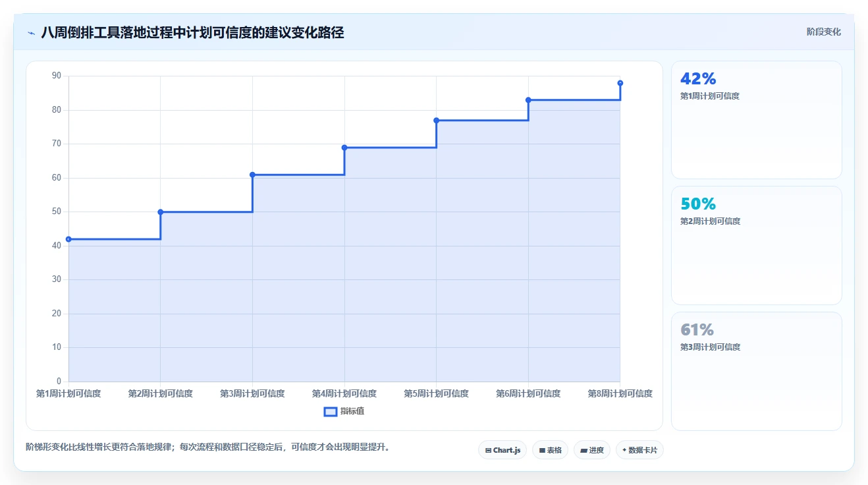Click the data point at value 42

tap(68, 239)
